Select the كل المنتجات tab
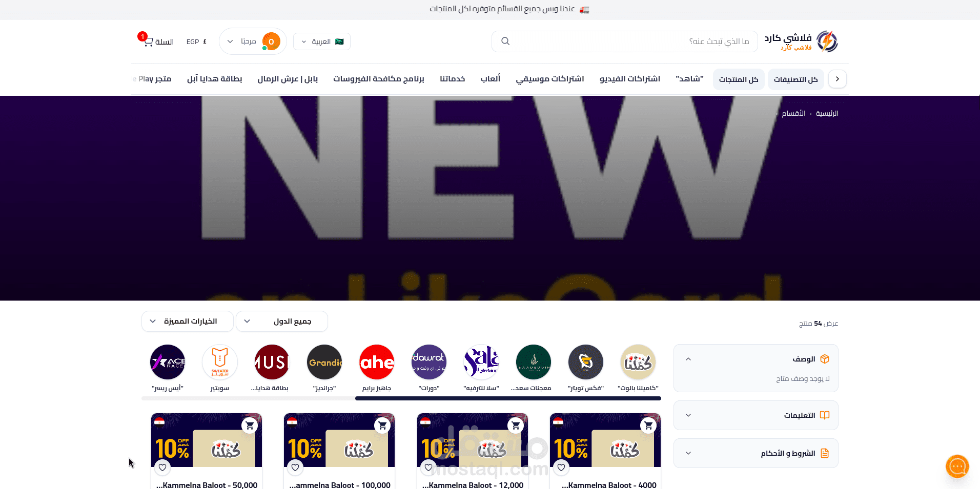980x489 pixels. click(x=739, y=79)
